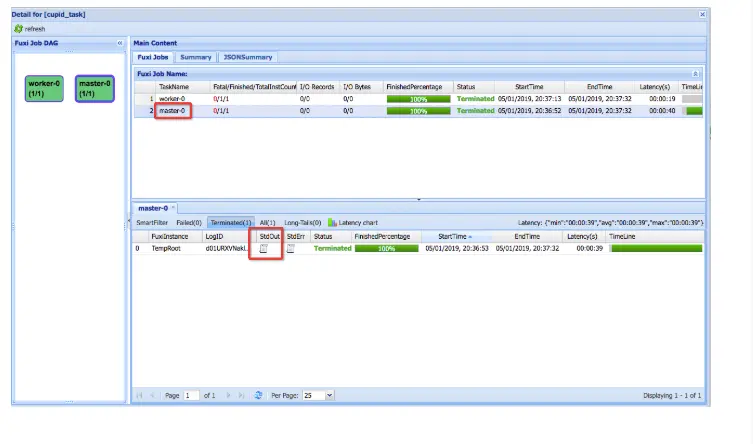Open the Latency chart
The height and width of the screenshot is (444, 753).
pos(353,223)
